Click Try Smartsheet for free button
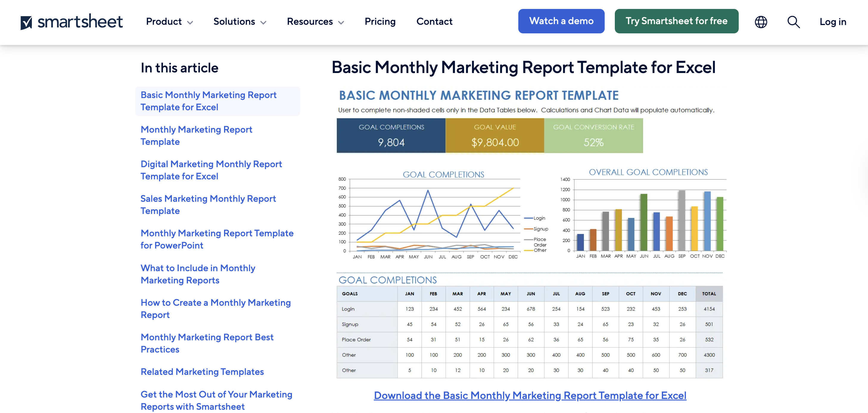 [x=676, y=21]
